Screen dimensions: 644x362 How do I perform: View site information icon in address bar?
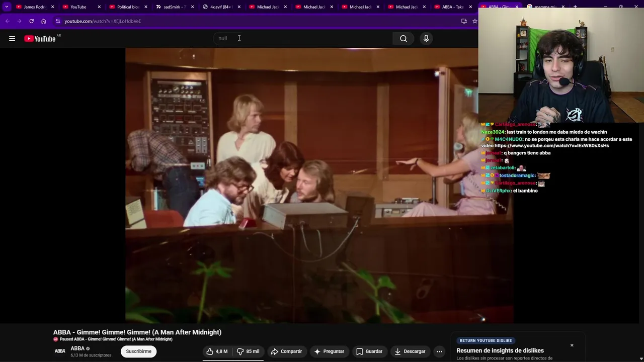click(58, 21)
